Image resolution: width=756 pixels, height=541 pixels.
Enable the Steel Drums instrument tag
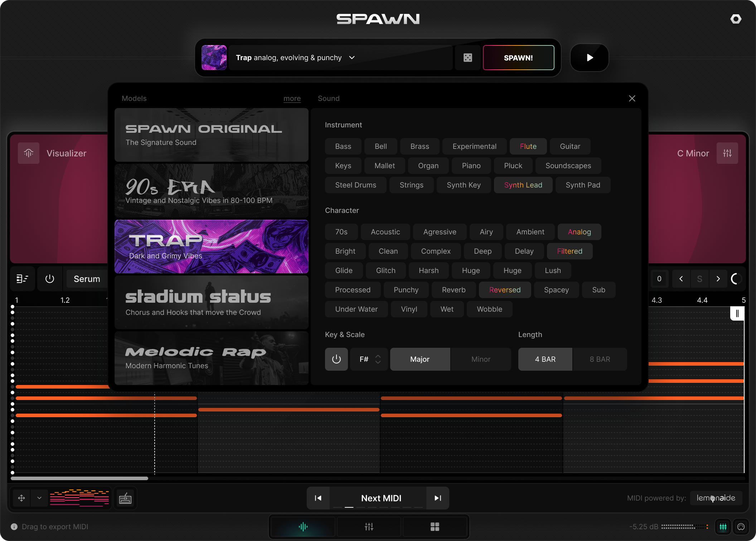point(355,185)
